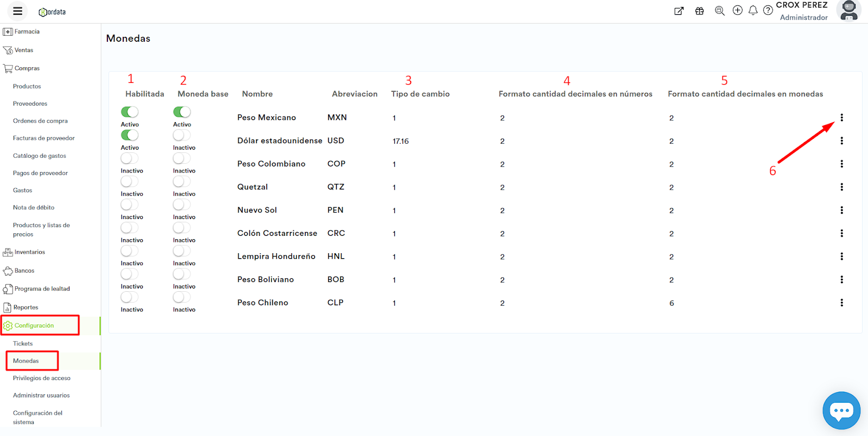Expand the Inventarios sidebar section
The image size is (868, 436).
29,252
